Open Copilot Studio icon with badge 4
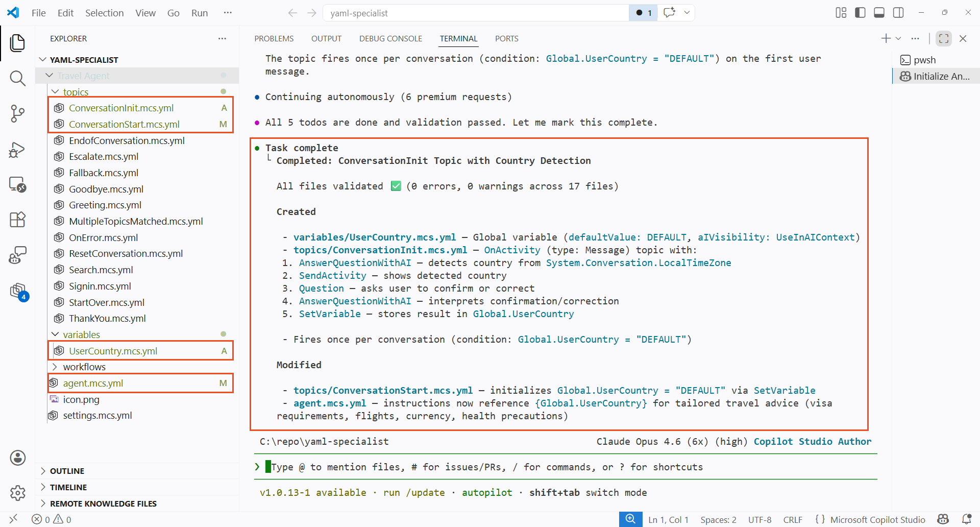Viewport: 980px width, 527px height. point(18,291)
